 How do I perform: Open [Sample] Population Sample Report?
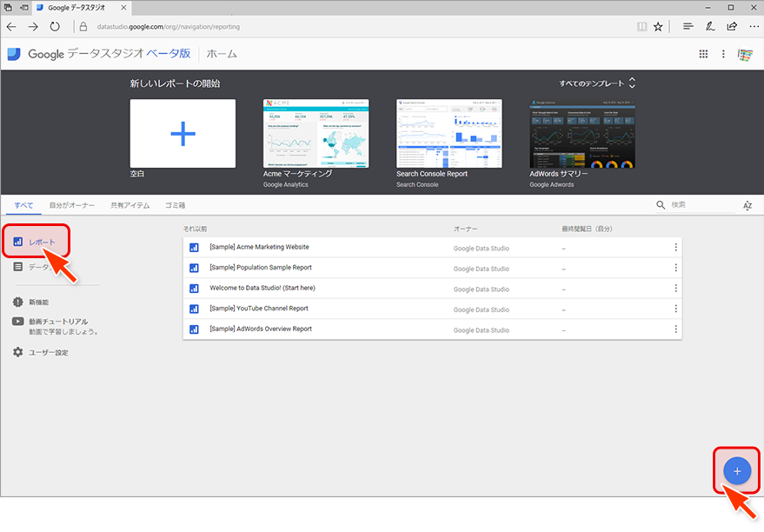coord(261,268)
